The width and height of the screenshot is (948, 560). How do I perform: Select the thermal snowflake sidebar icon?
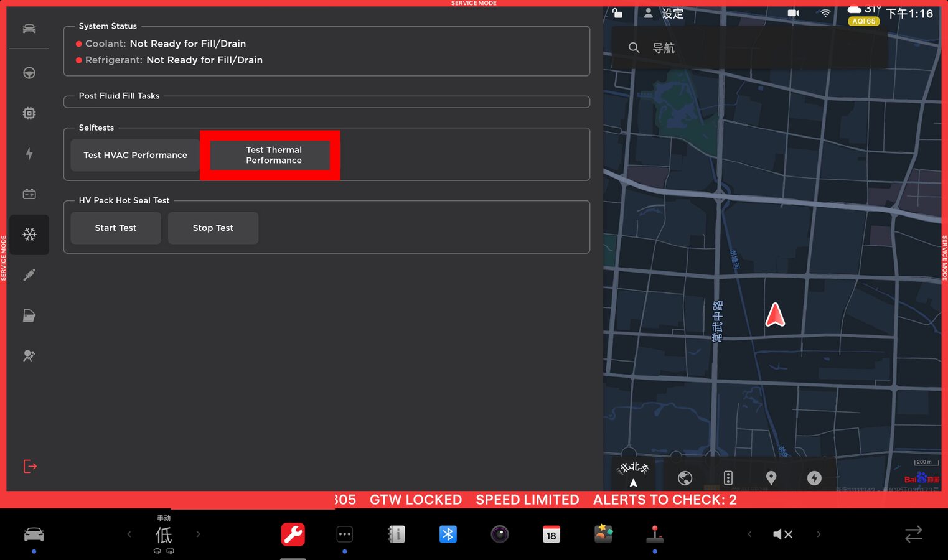coord(29,235)
